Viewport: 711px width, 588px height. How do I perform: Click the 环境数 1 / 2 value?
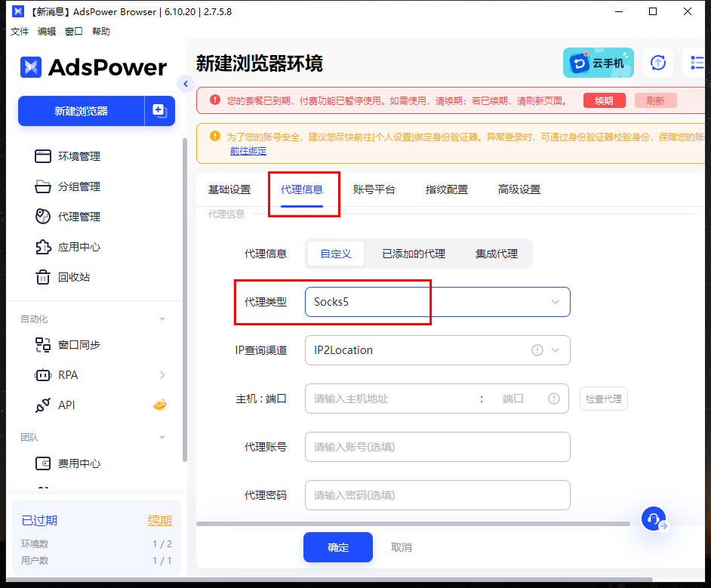click(162, 543)
